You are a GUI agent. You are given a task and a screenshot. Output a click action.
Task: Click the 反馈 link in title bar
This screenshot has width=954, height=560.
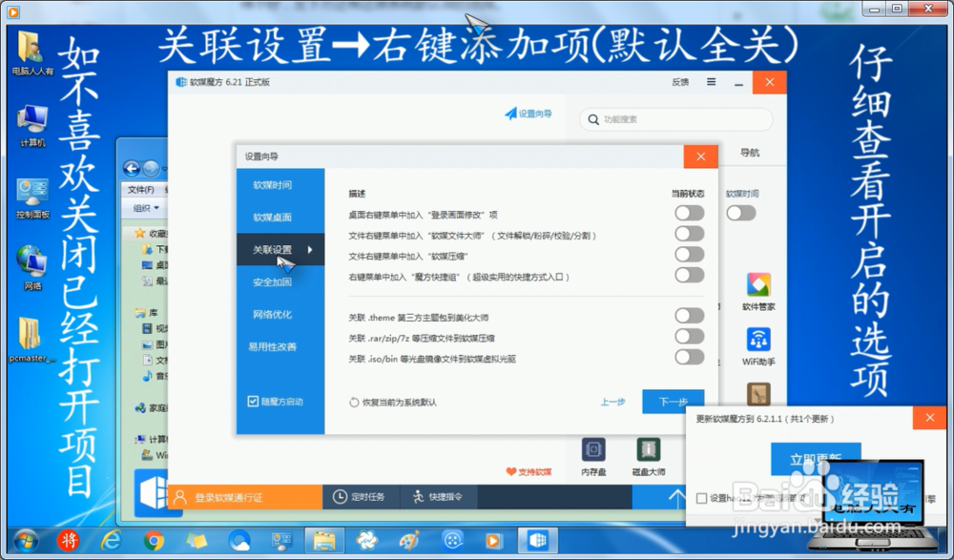point(680,82)
